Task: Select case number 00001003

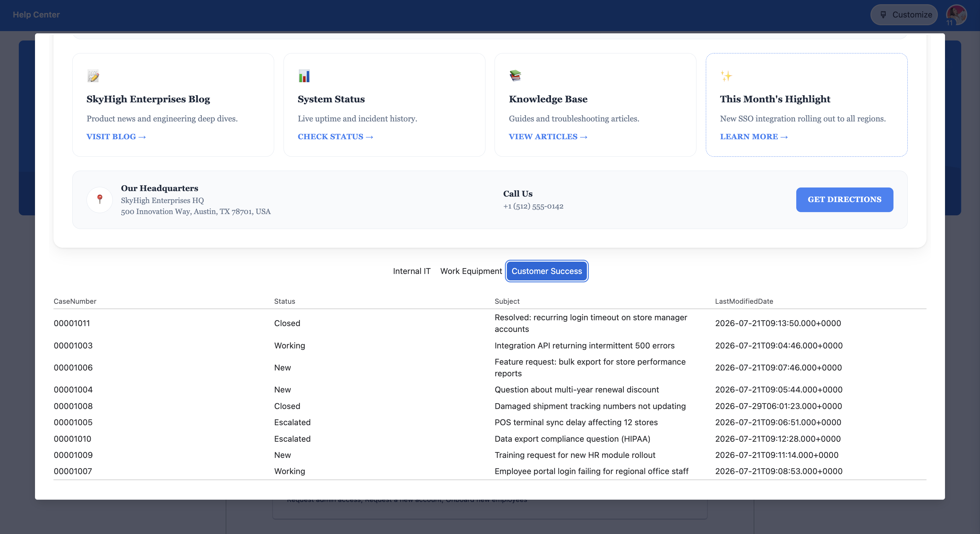Action: click(73, 346)
